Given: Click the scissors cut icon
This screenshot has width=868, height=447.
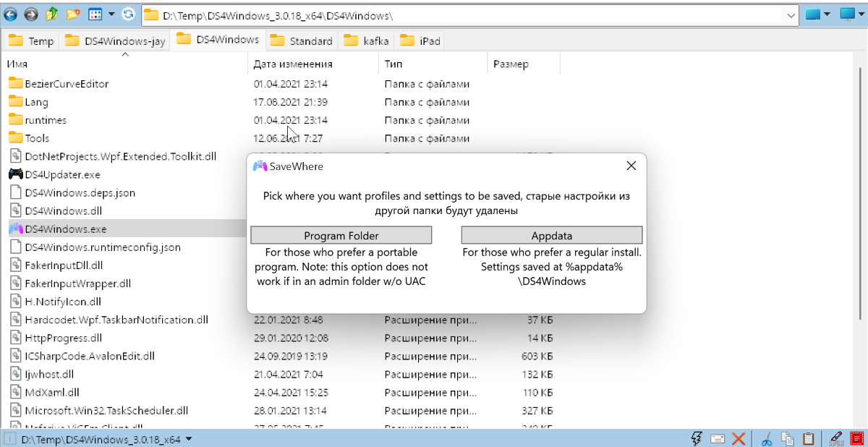Looking at the screenshot, I should pos(768,438).
